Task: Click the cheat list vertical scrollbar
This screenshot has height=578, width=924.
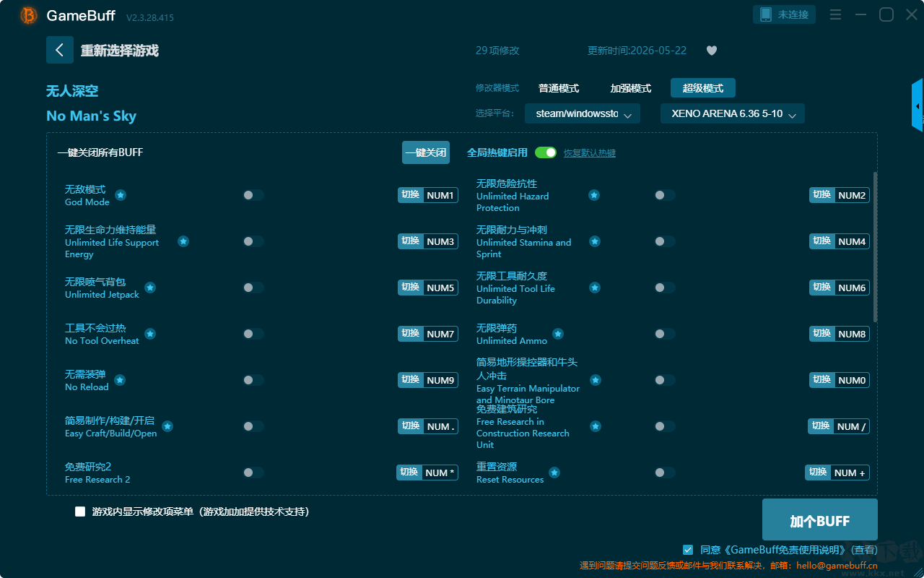Action: click(x=876, y=247)
